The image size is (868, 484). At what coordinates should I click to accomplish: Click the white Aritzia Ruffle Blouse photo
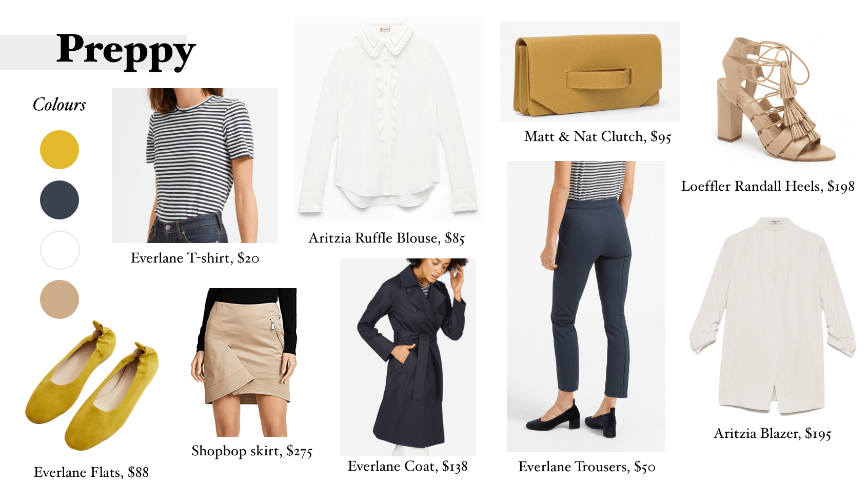pos(389,119)
